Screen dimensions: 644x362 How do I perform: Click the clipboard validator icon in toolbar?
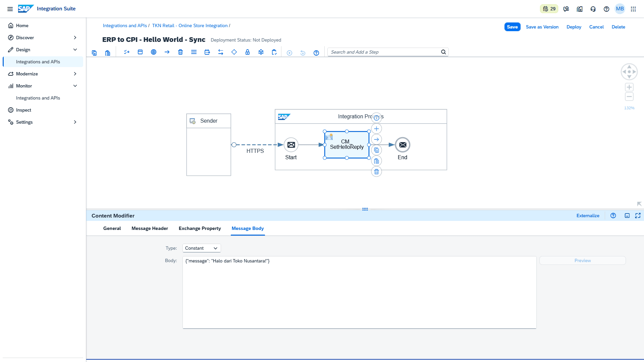(274, 52)
